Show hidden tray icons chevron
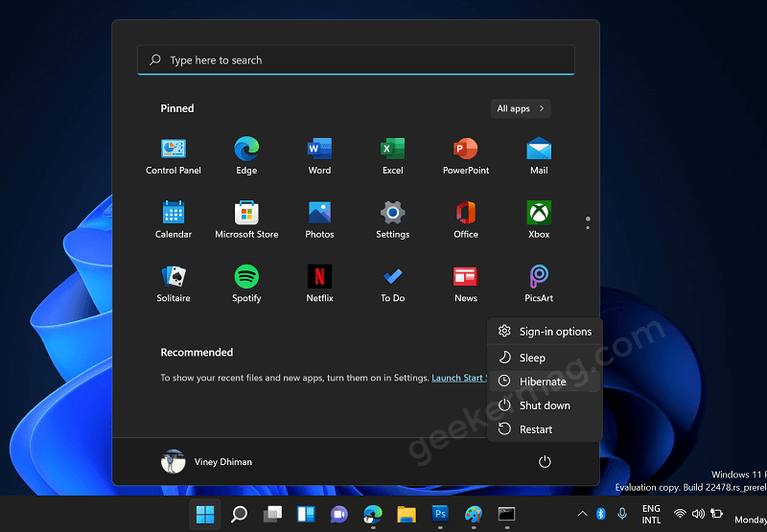The image size is (767, 532). 582,514
